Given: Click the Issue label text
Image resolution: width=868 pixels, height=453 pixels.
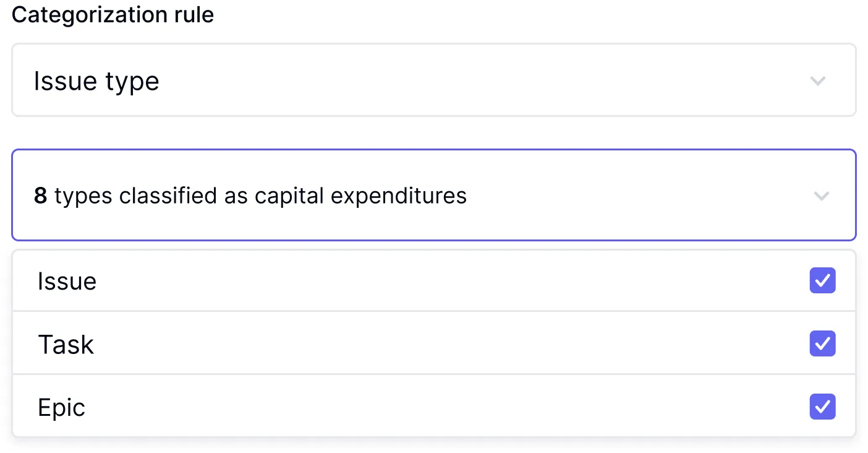Looking at the screenshot, I should [67, 282].
